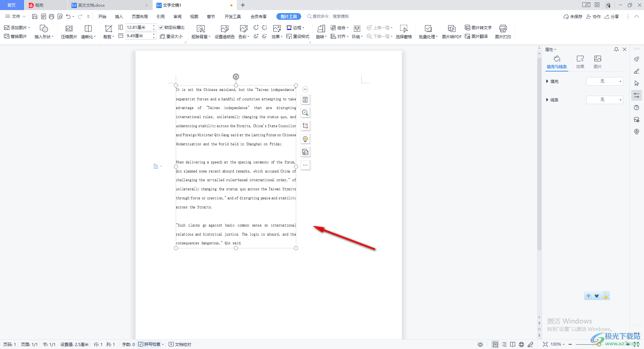Click Picture to Text (图片转文字)
Screen dimensions: 644x349
[478, 28]
